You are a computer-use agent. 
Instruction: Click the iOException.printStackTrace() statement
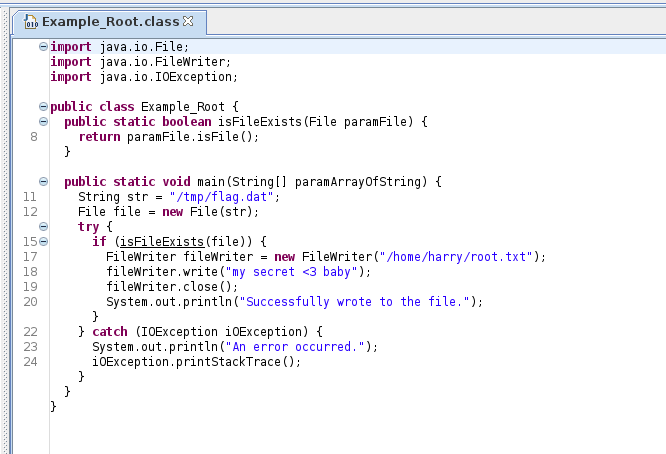pyautogui.click(x=197, y=362)
